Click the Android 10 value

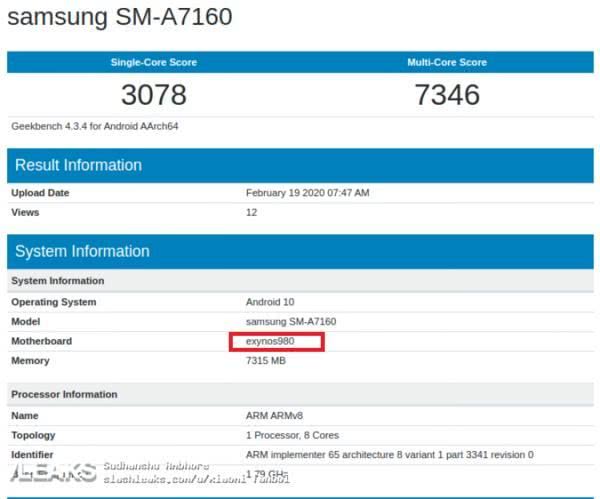270,302
